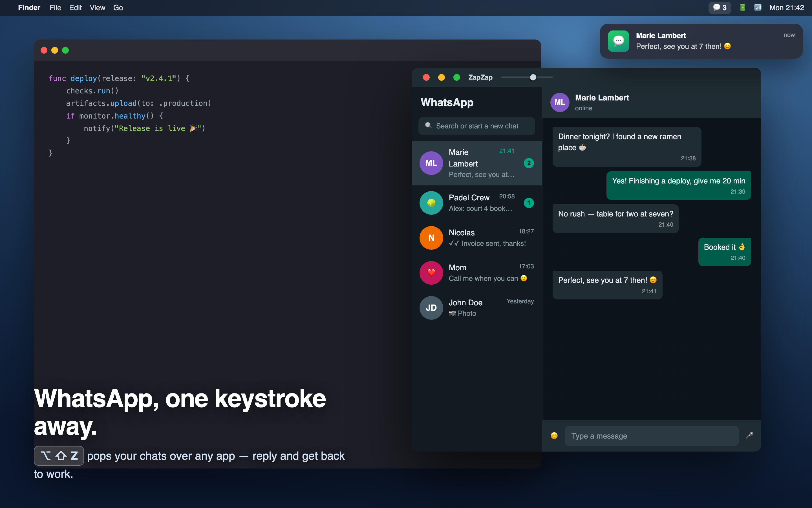The width and height of the screenshot is (812, 508).
Task: Click the ML avatar in chat header
Action: click(560, 102)
